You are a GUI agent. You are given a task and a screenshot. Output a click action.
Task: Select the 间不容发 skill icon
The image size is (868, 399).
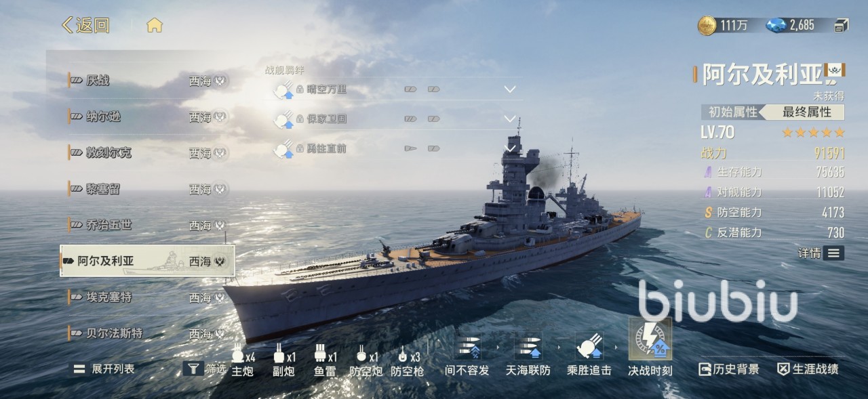point(467,346)
